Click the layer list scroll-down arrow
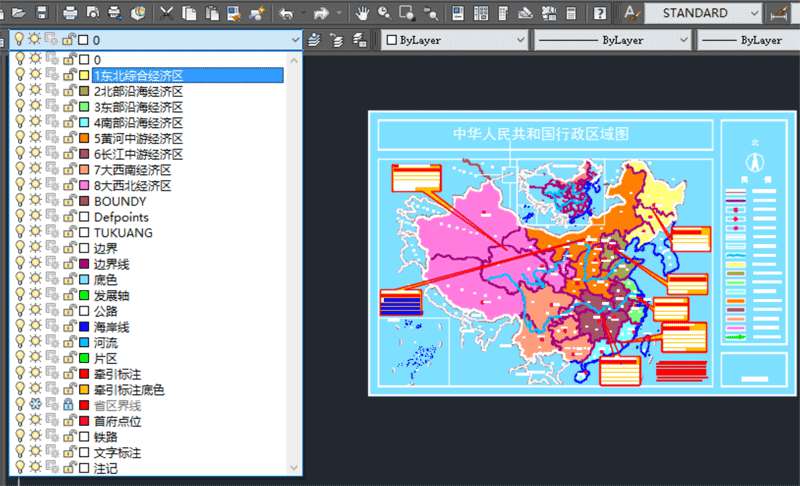The height and width of the screenshot is (486, 800). [294, 467]
